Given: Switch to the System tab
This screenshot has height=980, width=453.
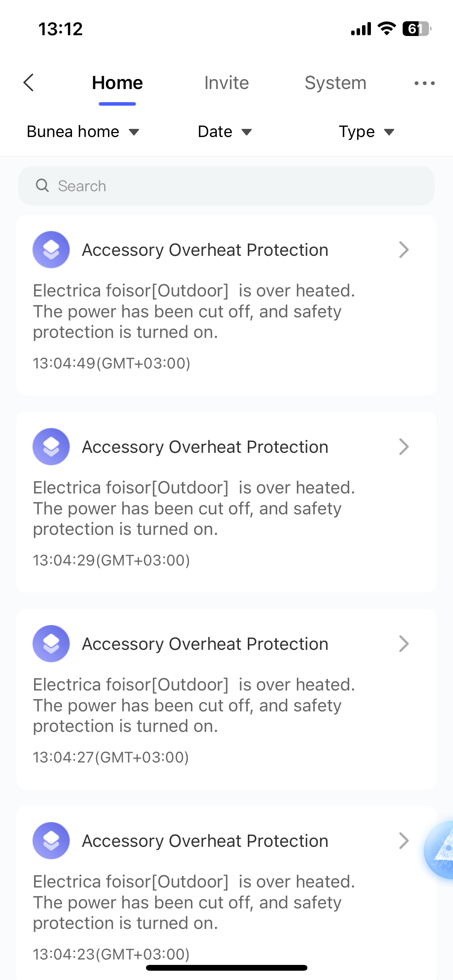Looking at the screenshot, I should tap(335, 83).
